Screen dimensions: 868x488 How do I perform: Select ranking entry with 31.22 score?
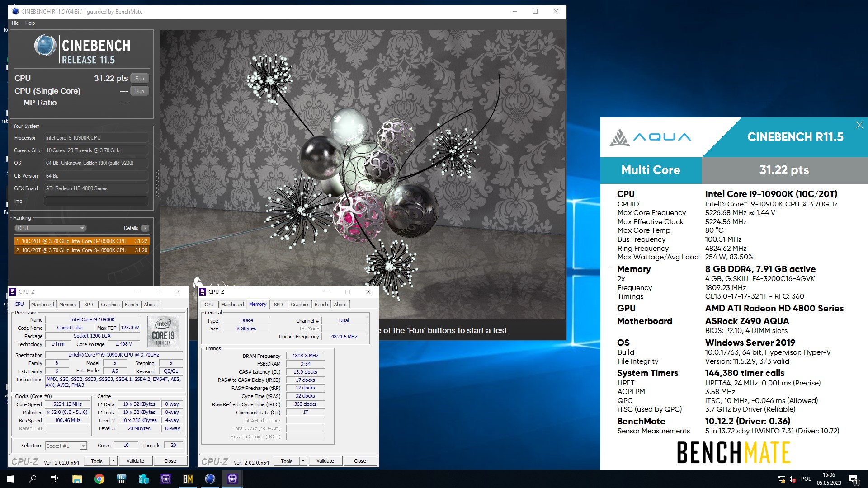tap(82, 241)
